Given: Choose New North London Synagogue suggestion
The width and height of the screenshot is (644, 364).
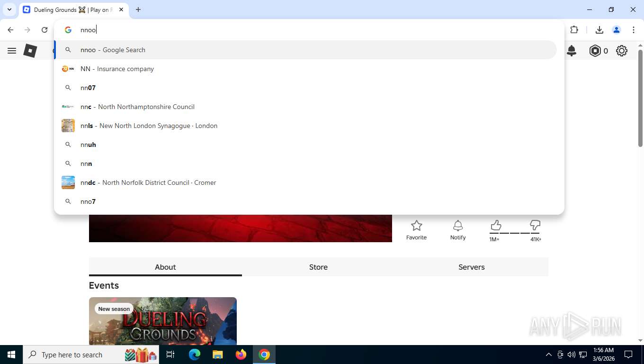Looking at the screenshot, I should tap(305, 126).
